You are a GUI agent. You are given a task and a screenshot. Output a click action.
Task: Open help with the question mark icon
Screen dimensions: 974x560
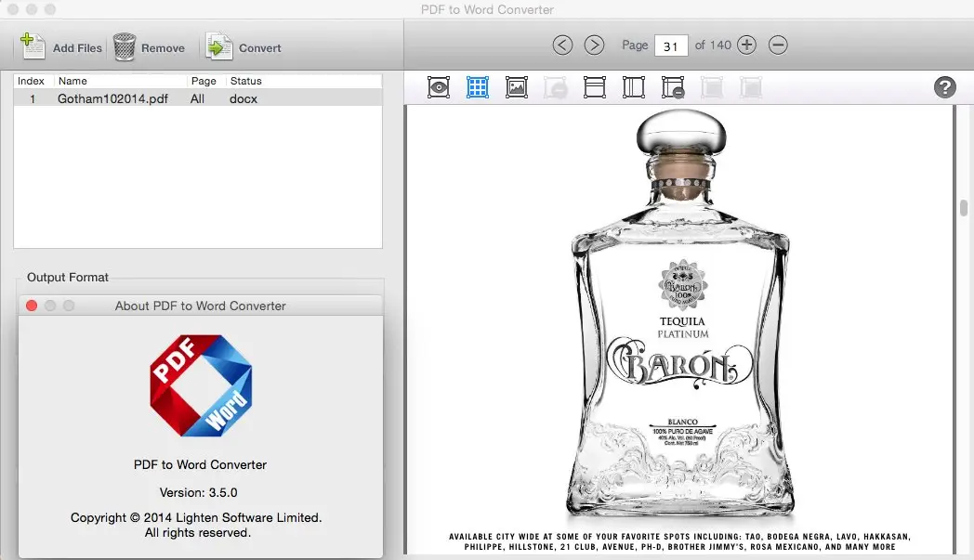click(945, 87)
